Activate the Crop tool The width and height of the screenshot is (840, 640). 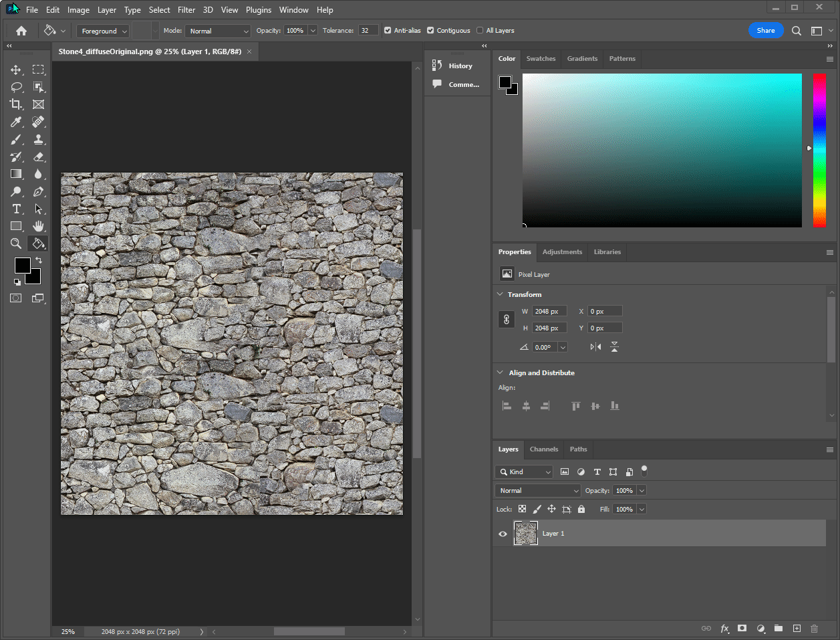17,104
